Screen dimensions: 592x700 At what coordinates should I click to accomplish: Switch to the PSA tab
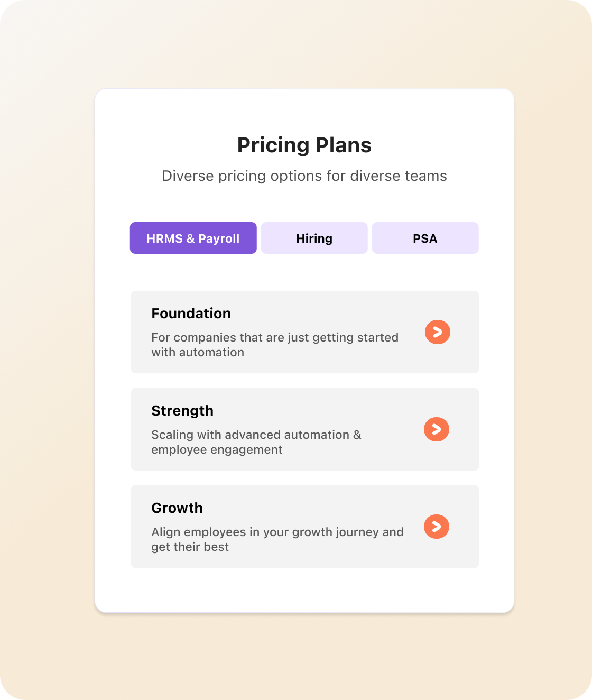pos(425,238)
